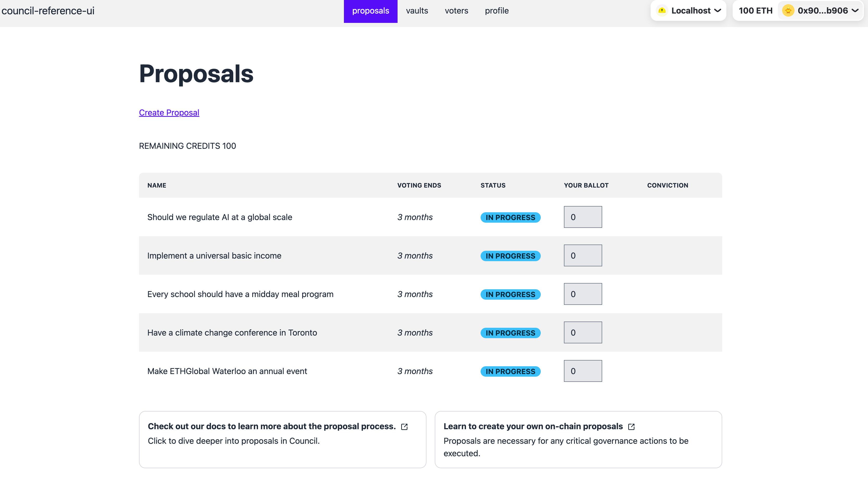
Task: Click '3 months' in regulate AI row
Action: point(415,217)
